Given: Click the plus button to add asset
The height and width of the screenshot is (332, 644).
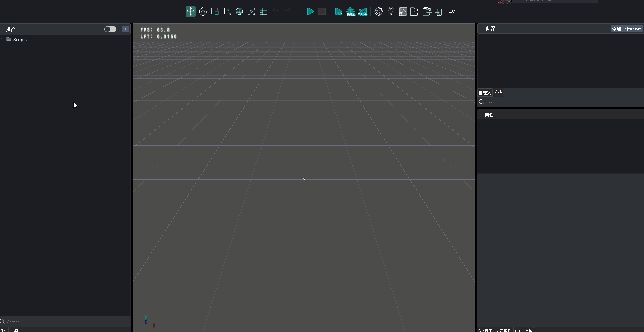Looking at the screenshot, I should pyautogui.click(x=126, y=29).
